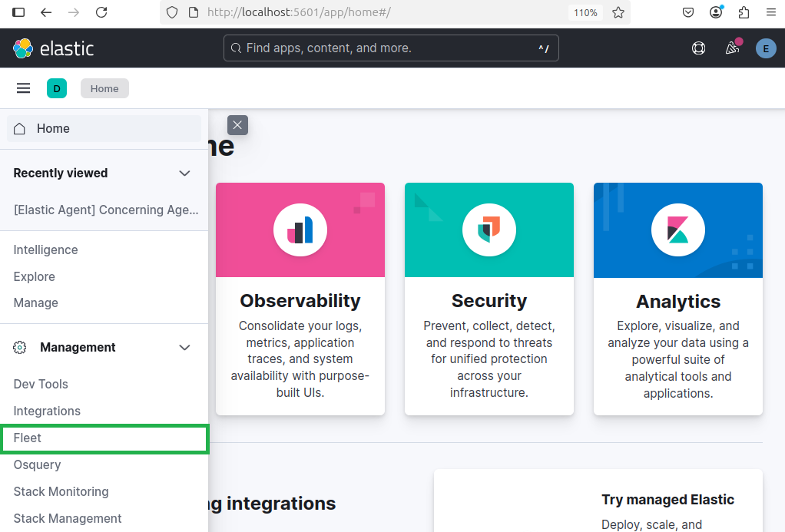
Task: Click the Management section heading
Action: (x=78, y=347)
